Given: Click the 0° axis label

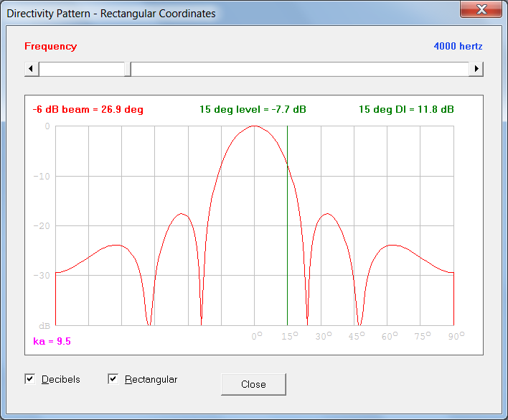Looking at the screenshot, I should point(257,336).
